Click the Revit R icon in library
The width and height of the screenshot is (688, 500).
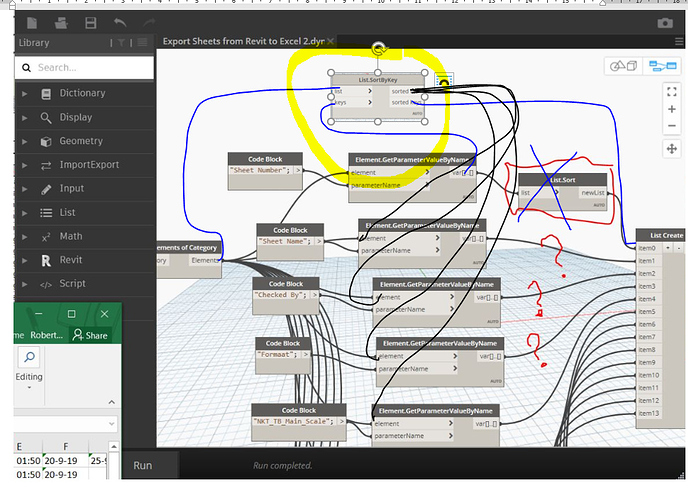(46, 261)
